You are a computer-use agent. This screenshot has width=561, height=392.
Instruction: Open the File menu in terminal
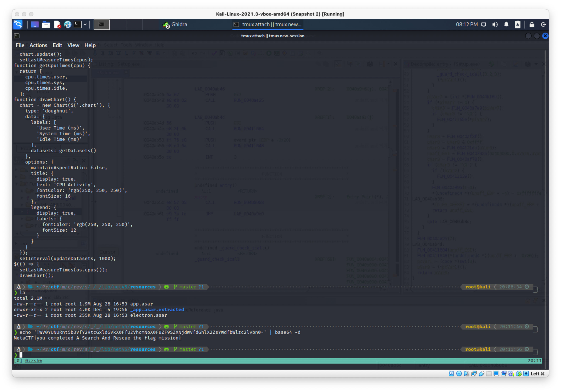click(20, 45)
